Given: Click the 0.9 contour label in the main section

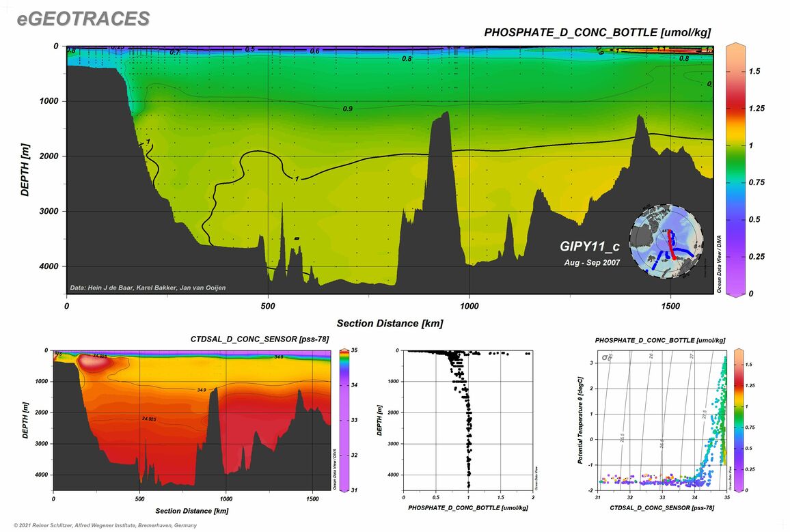Looking at the screenshot, I should click(x=348, y=109).
